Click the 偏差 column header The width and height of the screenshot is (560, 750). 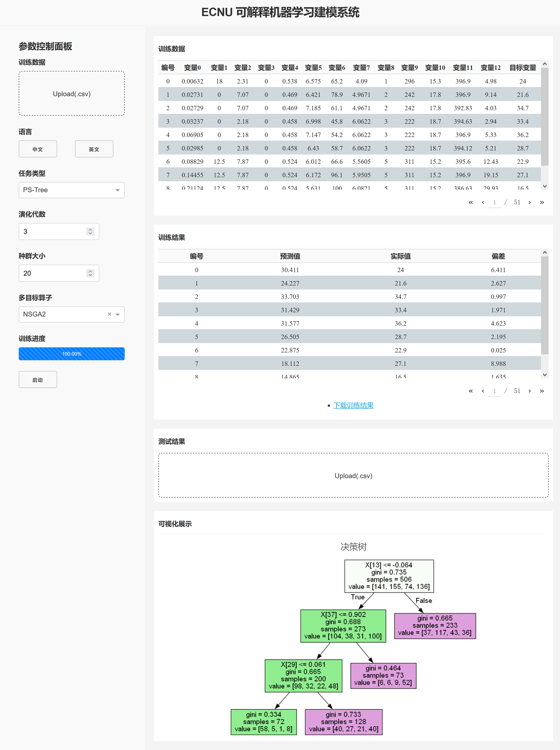[498, 256]
